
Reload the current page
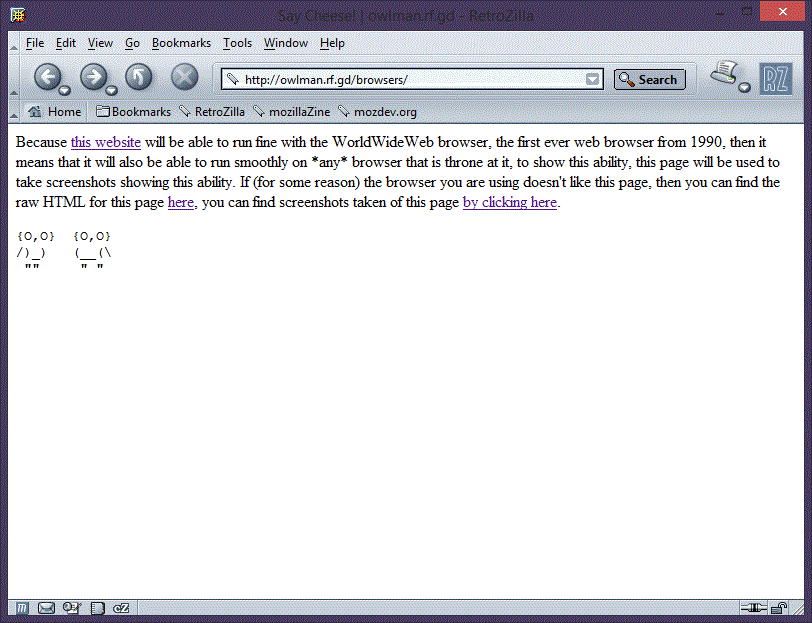click(138, 77)
